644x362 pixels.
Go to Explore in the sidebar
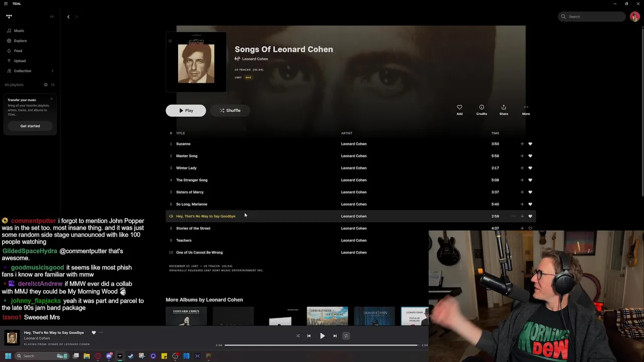pos(17,41)
